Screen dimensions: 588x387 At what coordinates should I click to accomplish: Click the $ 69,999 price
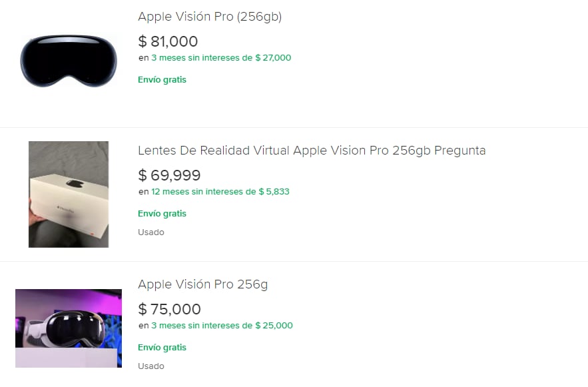[169, 176]
